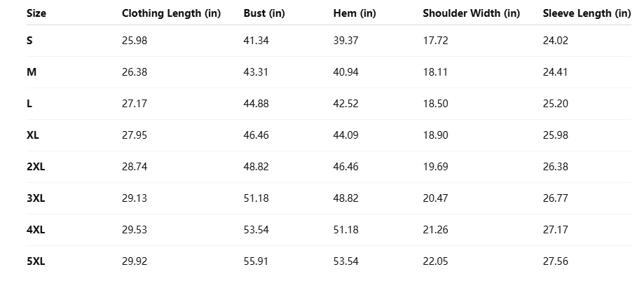
Task: Click the 43.31 bust value for M
Action: (256, 72)
